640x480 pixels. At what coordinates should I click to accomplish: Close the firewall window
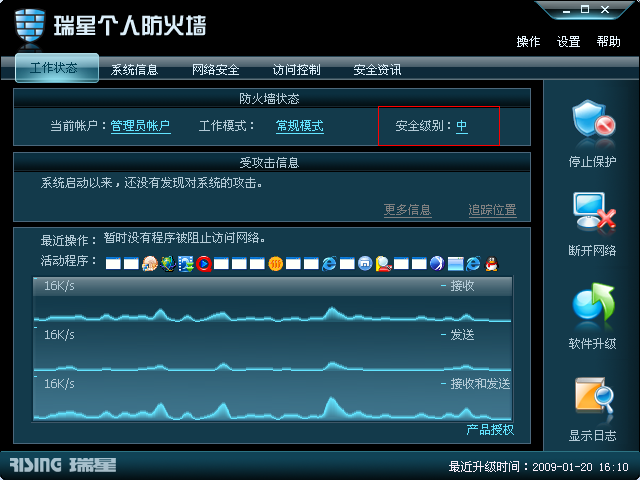coord(605,9)
